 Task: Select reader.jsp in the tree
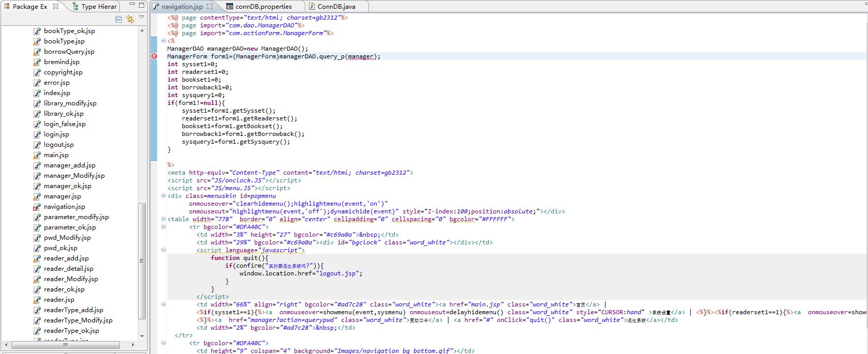click(x=59, y=300)
